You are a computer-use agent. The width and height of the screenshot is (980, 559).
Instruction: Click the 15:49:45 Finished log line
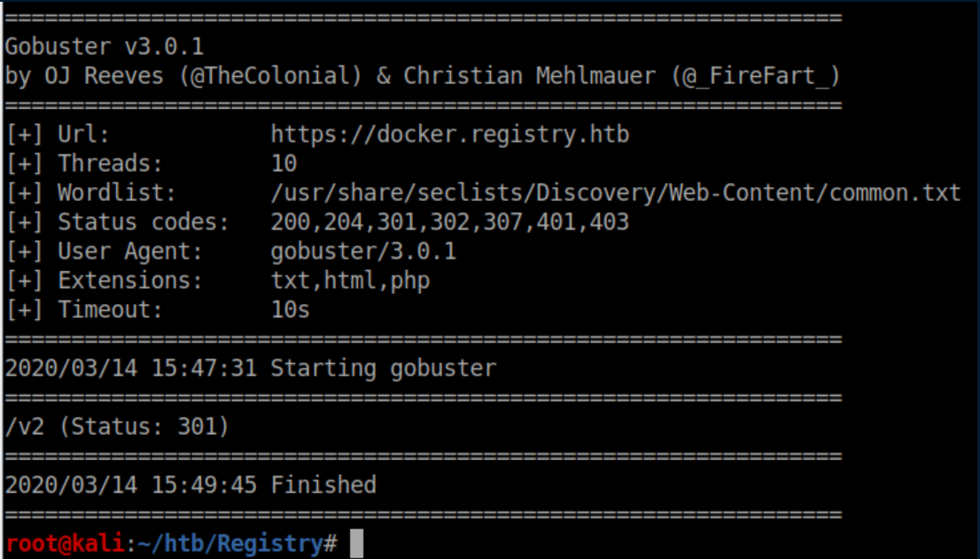tap(190, 485)
